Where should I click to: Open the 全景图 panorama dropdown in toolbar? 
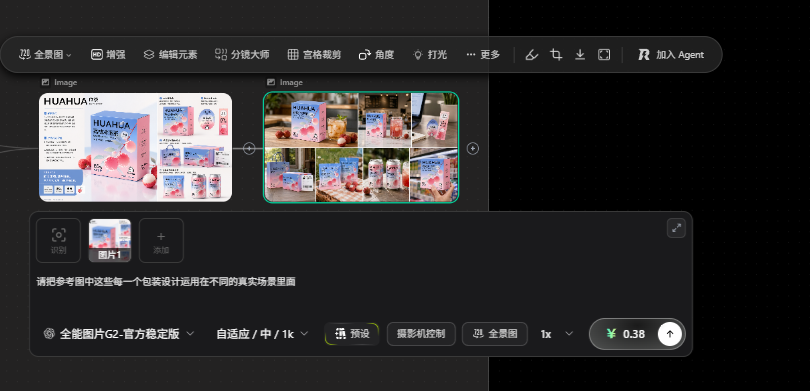(x=45, y=55)
